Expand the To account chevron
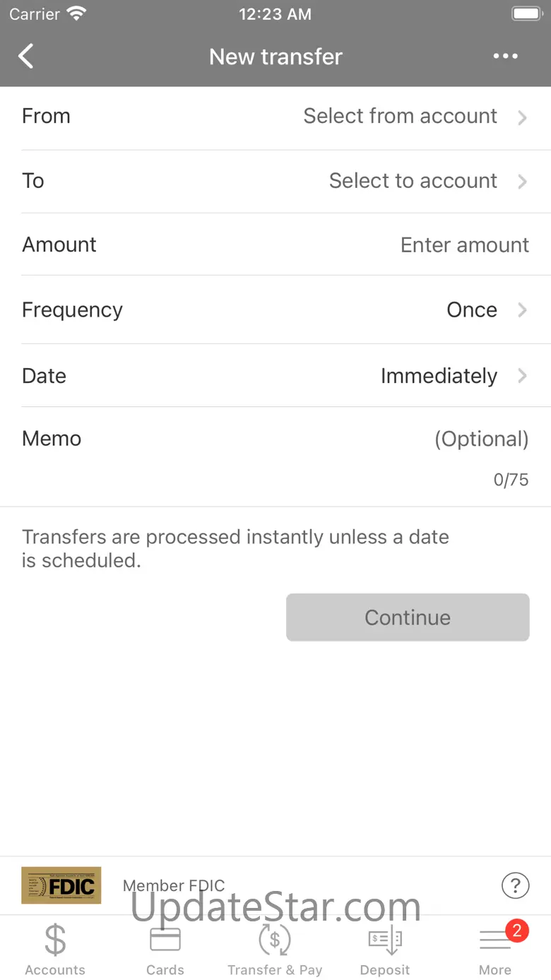This screenshot has width=551, height=980. 522,182
